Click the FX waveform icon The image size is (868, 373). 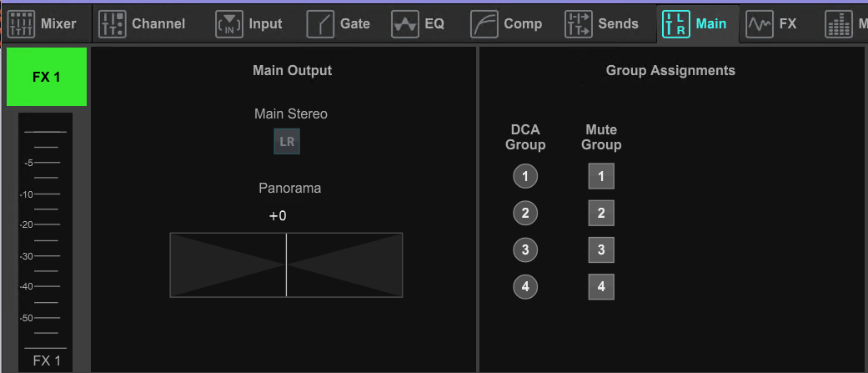point(760,24)
